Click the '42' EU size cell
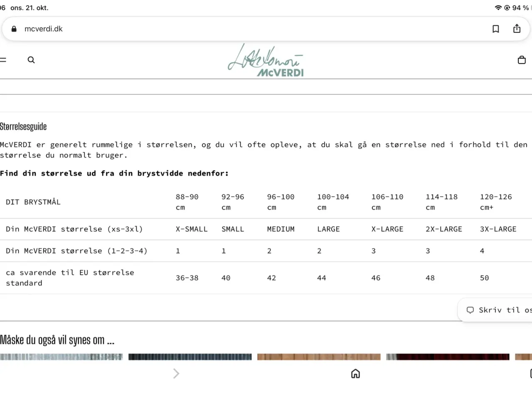 pos(271,278)
